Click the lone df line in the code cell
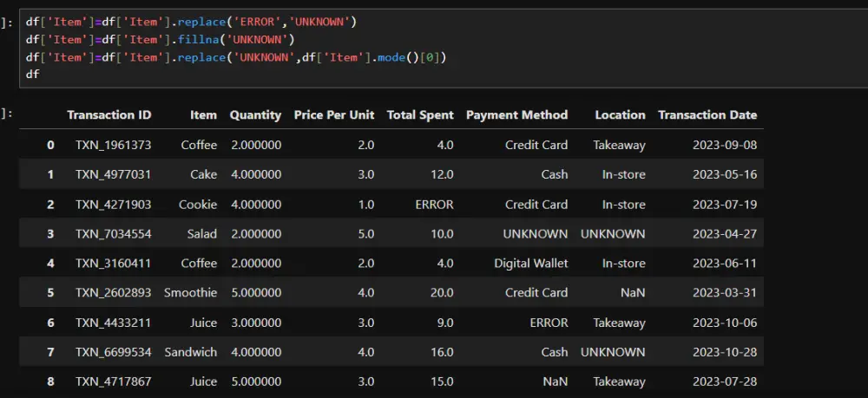The height and width of the screenshot is (398, 868). (33, 74)
